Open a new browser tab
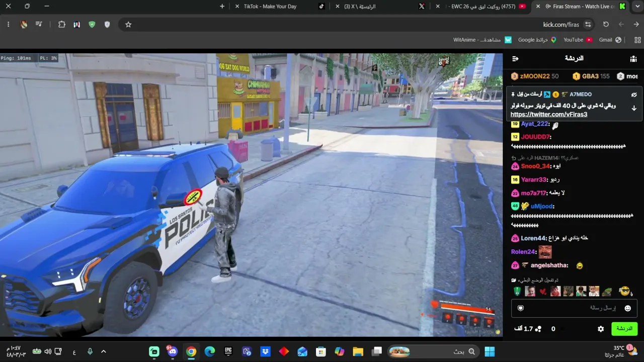 tap(222, 7)
